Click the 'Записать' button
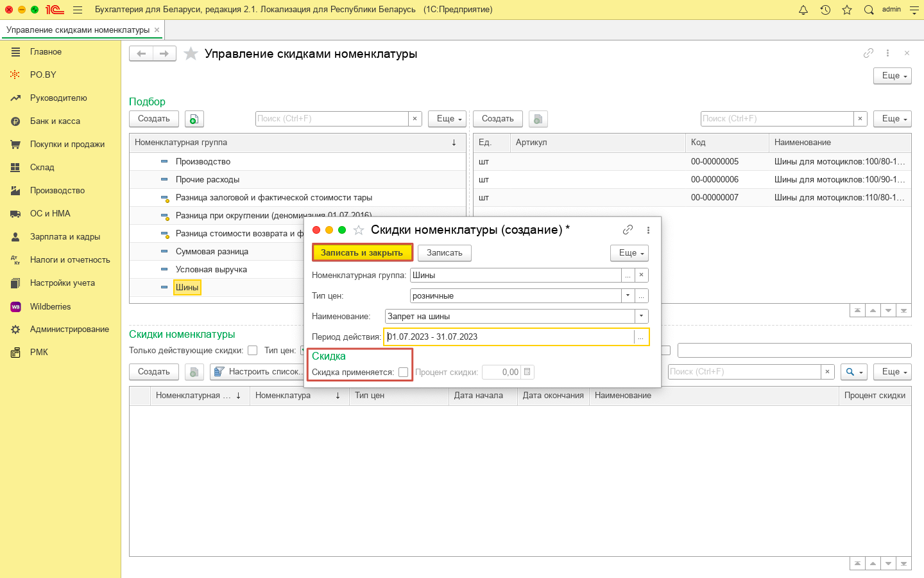Viewport: 924px width, 578px height. (444, 253)
